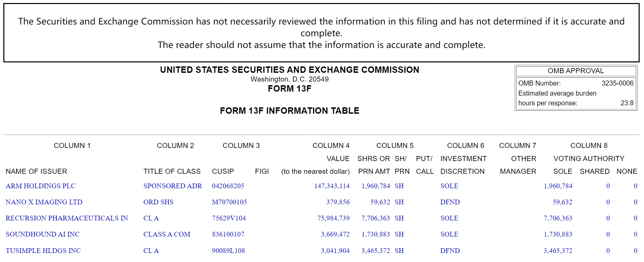Select the NANO X IMAGING LTD issuer name
644x262 pixels.
pos(44,202)
